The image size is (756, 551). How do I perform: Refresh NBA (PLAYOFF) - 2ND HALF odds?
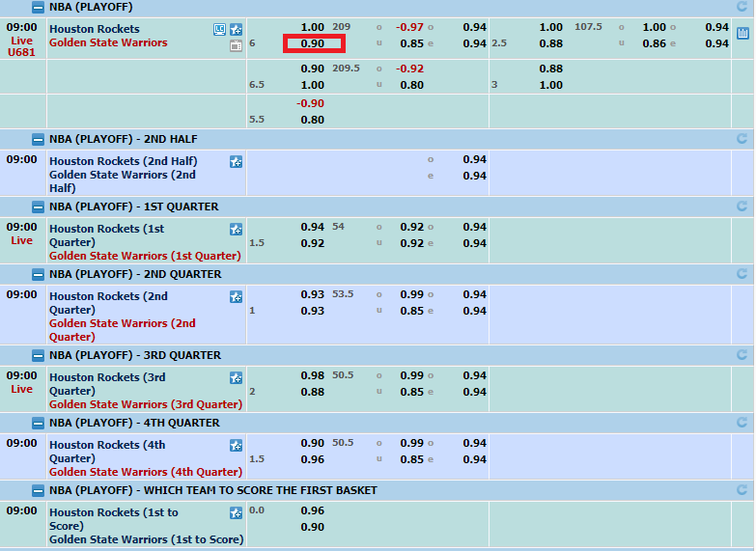[x=742, y=139]
